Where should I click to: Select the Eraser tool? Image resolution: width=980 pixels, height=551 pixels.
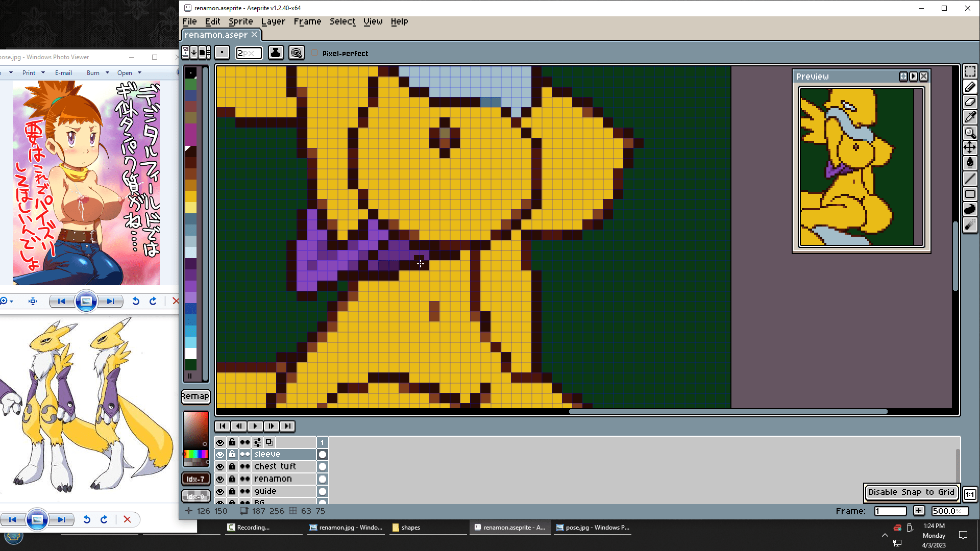(970, 102)
